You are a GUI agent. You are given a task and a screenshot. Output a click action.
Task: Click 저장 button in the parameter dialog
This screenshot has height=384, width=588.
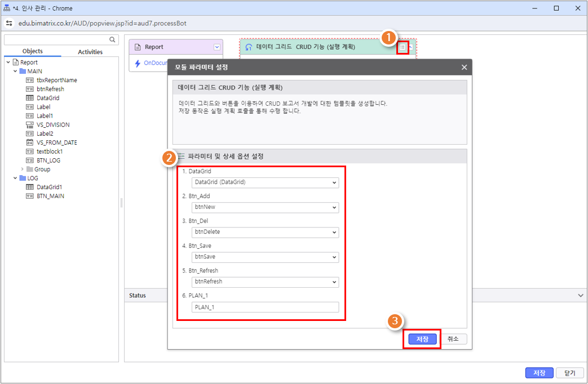pyautogui.click(x=422, y=339)
